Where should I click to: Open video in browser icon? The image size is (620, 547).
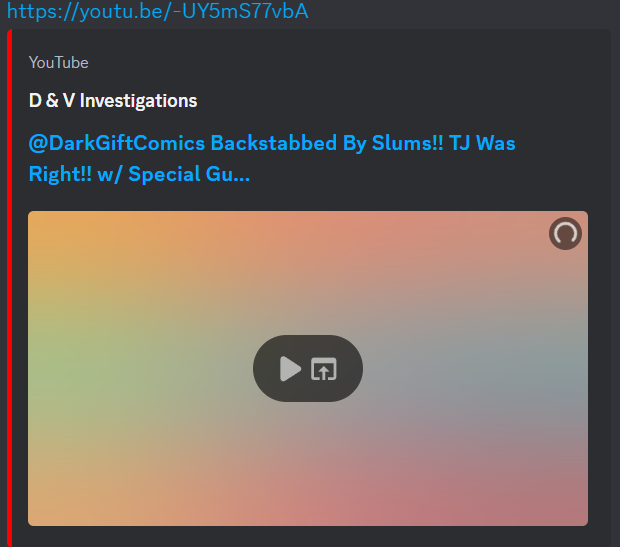tap(323, 369)
